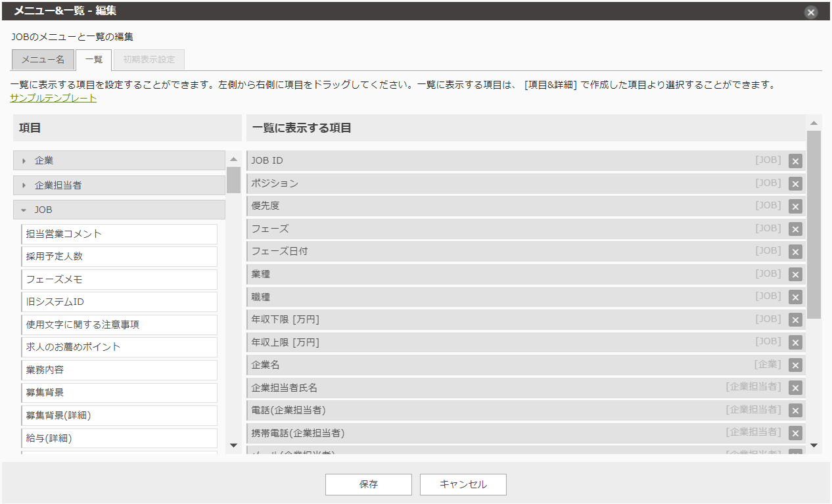
Task: Select the 募集背景(詳細) item
Action: (119, 415)
